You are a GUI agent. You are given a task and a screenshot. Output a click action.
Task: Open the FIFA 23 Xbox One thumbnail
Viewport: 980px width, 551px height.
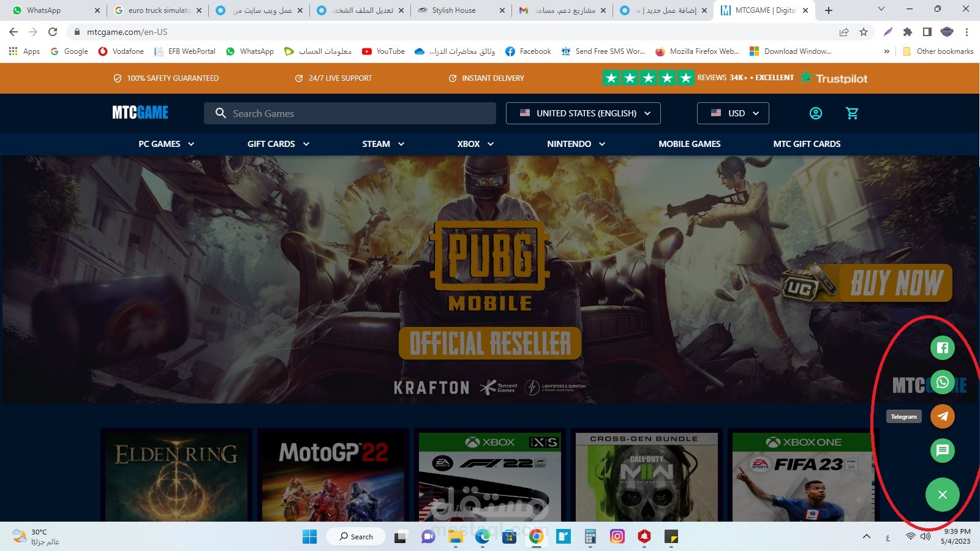(x=804, y=476)
